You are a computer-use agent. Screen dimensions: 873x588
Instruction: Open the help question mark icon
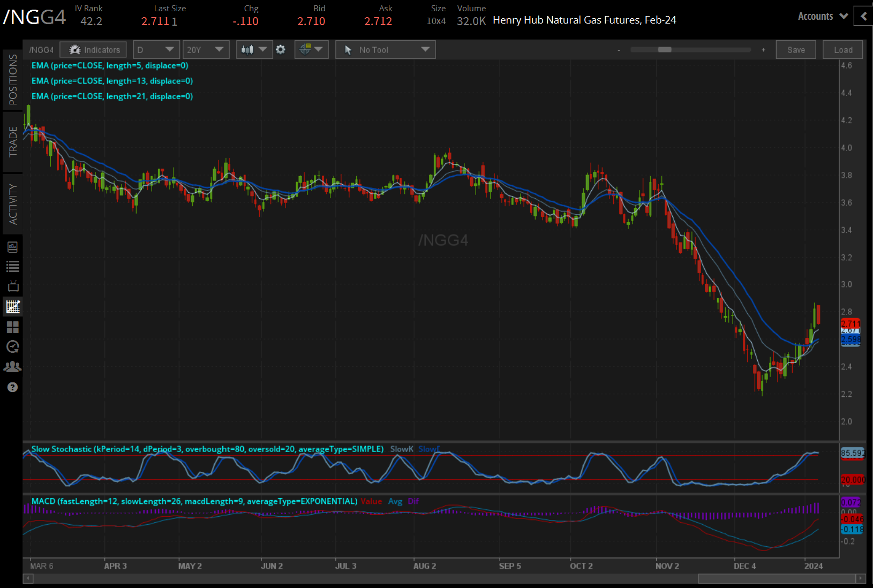click(x=13, y=387)
